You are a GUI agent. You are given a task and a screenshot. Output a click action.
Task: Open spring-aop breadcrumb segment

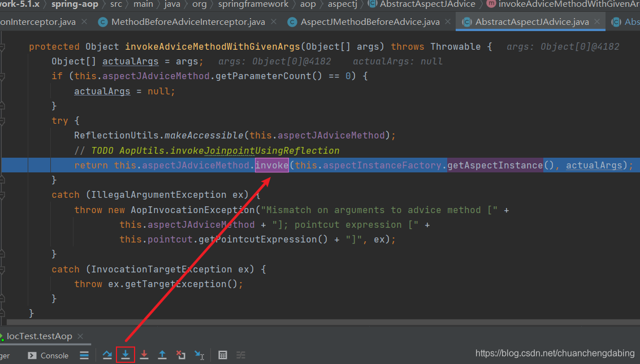click(75, 4)
